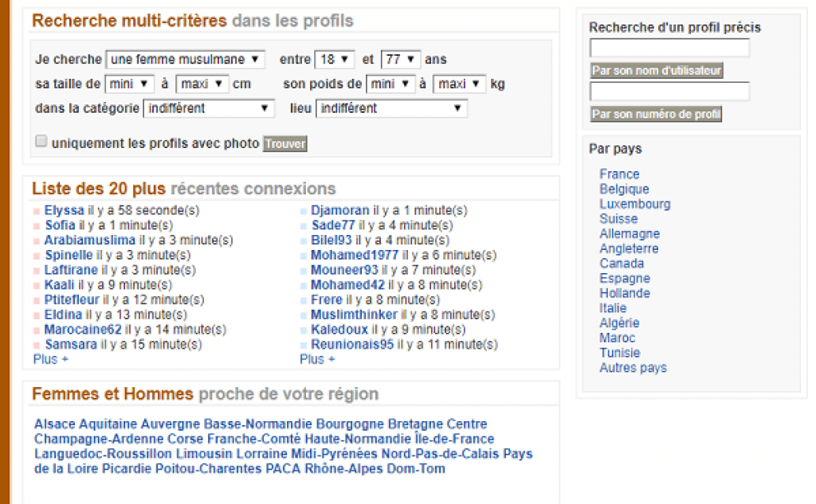Select 'Autres pays' in the country list
Image resolution: width=816 pixels, height=504 pixels.
[633, 368]
